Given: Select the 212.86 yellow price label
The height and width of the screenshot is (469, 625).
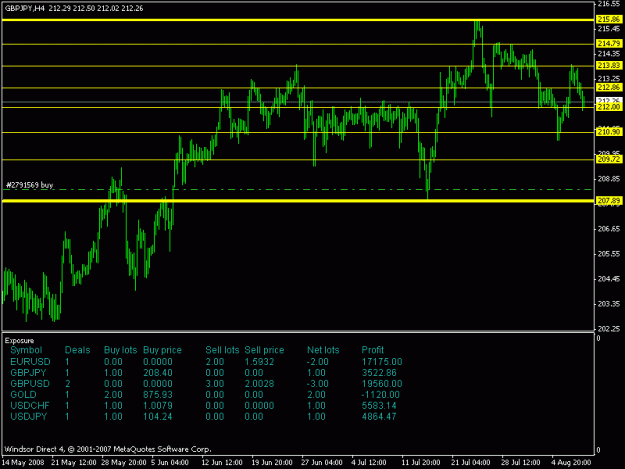Looking at the screenshot, I should [609, 87].
